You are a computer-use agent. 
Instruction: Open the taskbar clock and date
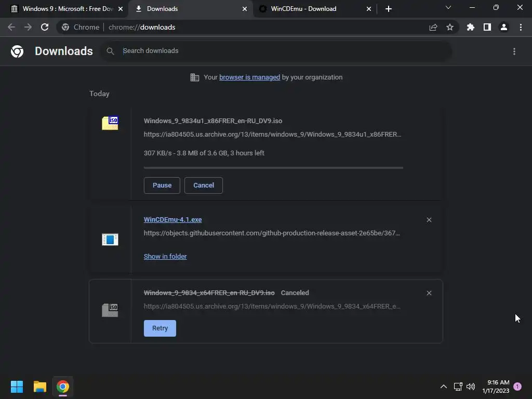(x=496, y=387)
